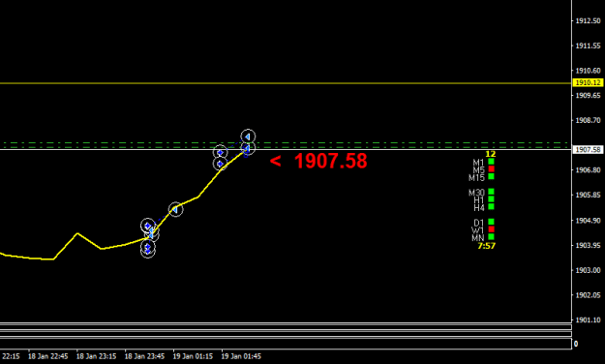Click the 1908.70 price axis label
Viewport: 605px width, 364px height.
(x=588, y=120)
